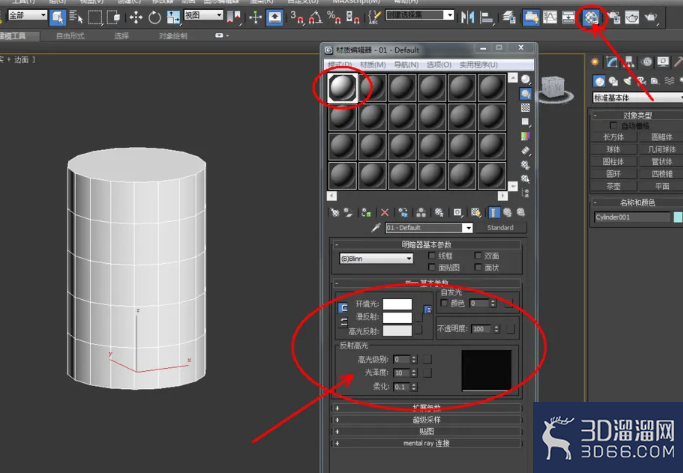Click the teapot Render Production icon
683x473 pixels.
pos(650,18)
